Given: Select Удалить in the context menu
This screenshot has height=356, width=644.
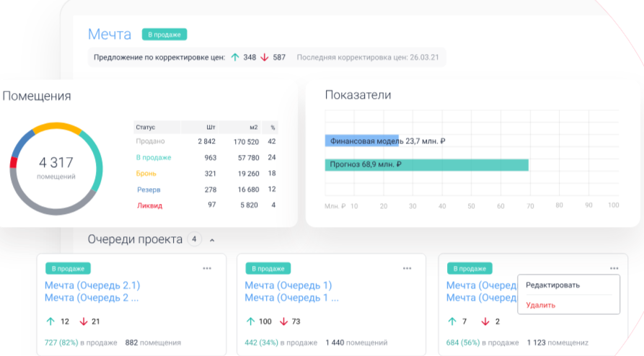Looking at the screenshot, I should 540,305.
